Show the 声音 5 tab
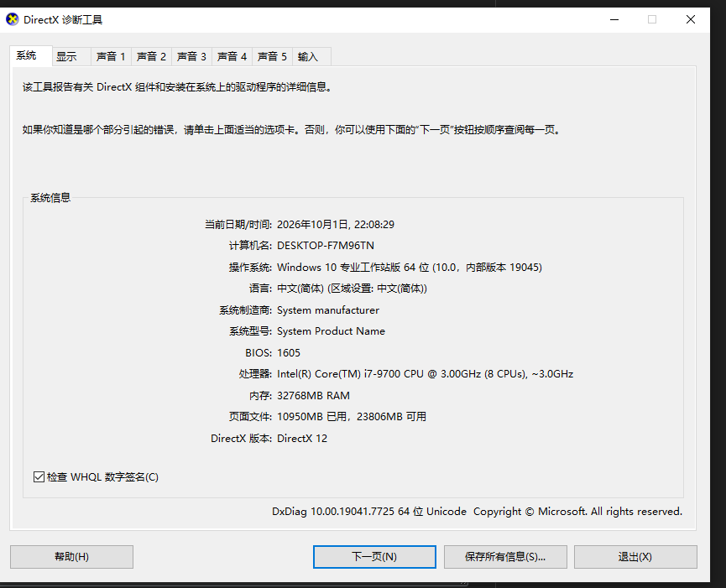The width and height of the screenshot is (726, 588). point(272,56)
